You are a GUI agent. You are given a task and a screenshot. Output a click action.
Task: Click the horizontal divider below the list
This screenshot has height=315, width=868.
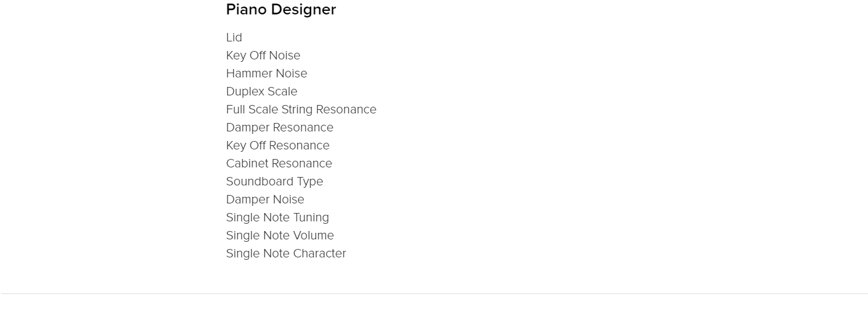(x=434, y=293)
